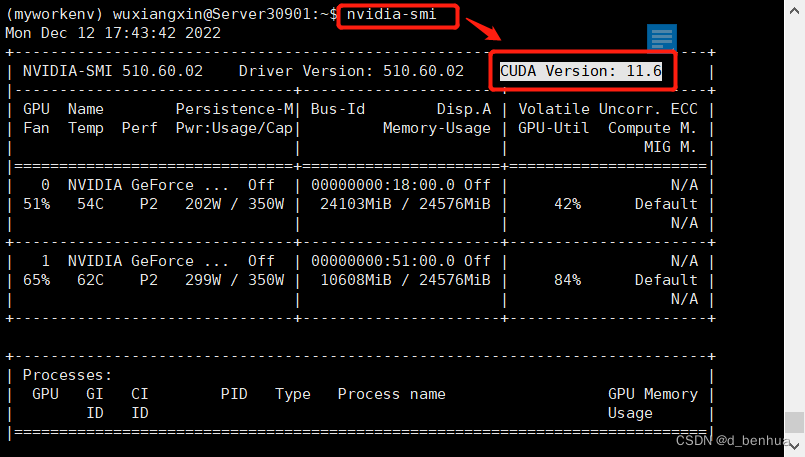The width and height of the screenshot is (805, 457).
Task: Click memory value '10608MiB / 24576MiB'
Action: (x=406, y=280)
